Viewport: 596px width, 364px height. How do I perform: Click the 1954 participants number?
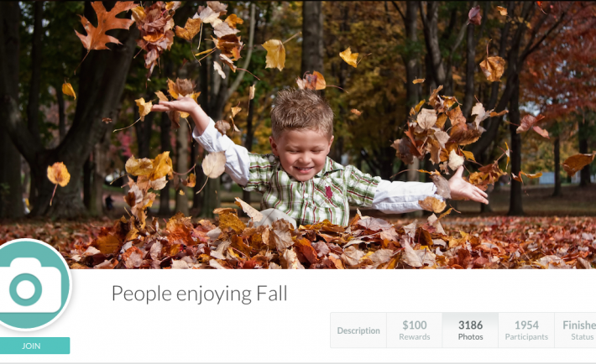[x=526, y=325]
